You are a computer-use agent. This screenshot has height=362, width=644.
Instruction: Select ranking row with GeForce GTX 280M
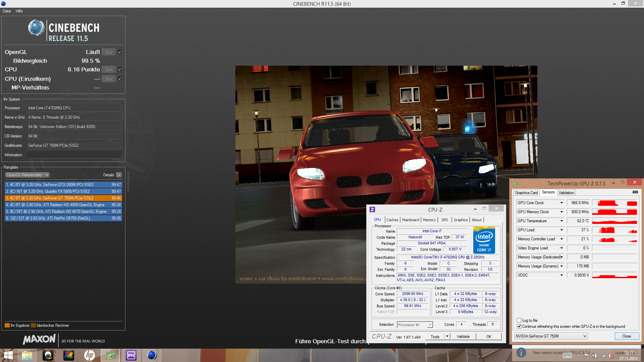[63, 185]
